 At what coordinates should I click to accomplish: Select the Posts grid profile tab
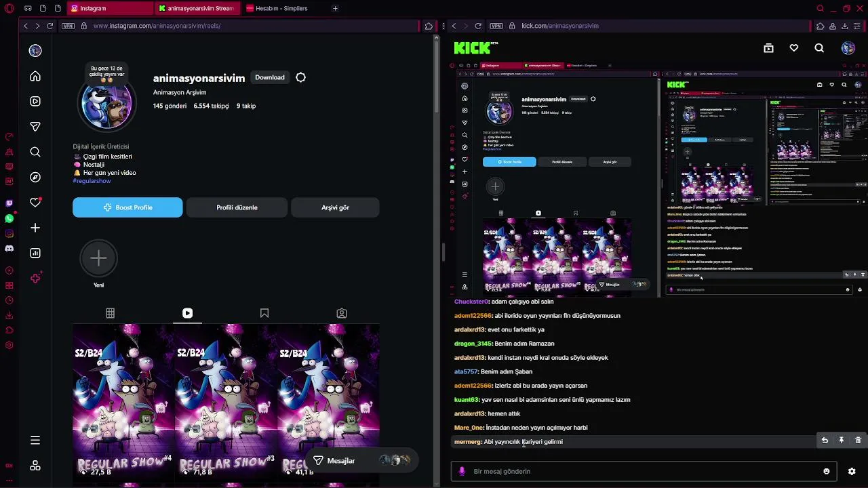110,313
